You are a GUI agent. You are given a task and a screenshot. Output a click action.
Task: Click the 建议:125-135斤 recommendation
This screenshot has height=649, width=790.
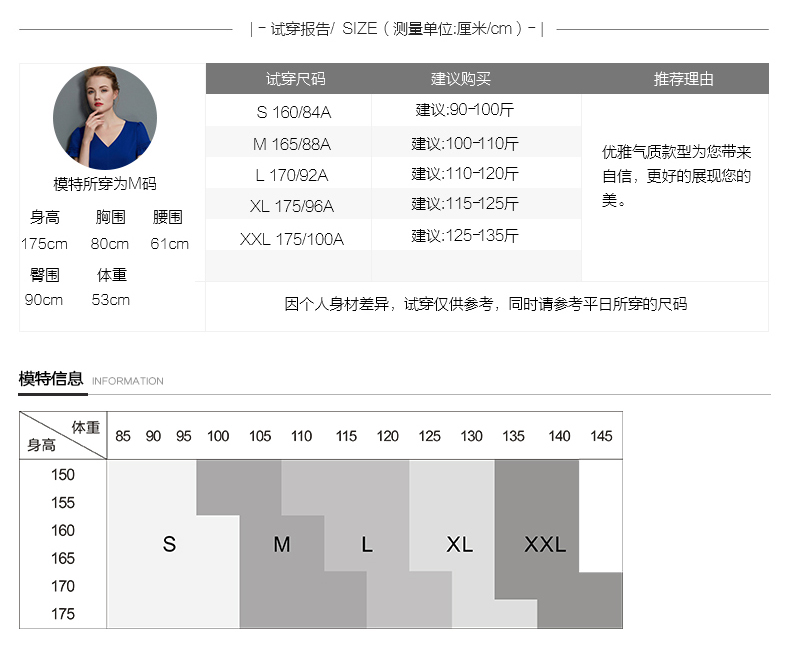[465, 236]
